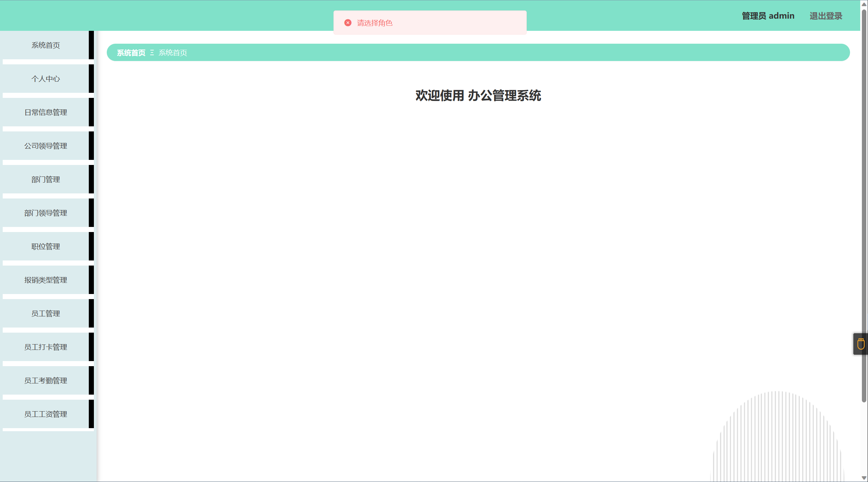Image resolution: width=868 pixels, height=482 pixels.
Task: Open the 系统首页 sidebar menu
Action: point(46,45)
